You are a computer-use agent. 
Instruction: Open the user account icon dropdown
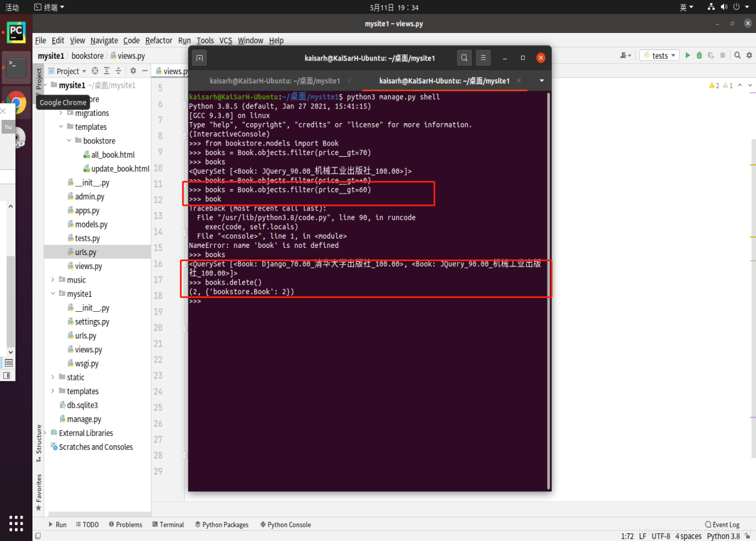coord(626,55)
